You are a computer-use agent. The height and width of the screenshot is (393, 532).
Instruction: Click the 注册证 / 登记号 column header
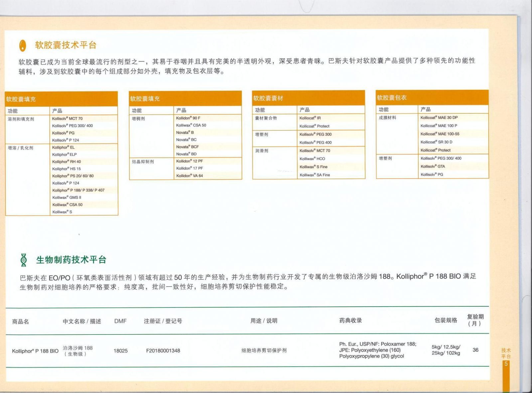point(163,321)
